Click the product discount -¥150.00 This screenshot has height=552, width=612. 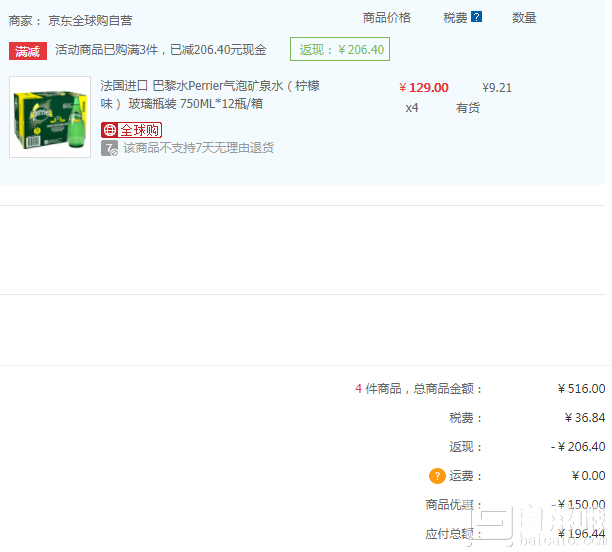pyautogui.click(x=578, y=504)
